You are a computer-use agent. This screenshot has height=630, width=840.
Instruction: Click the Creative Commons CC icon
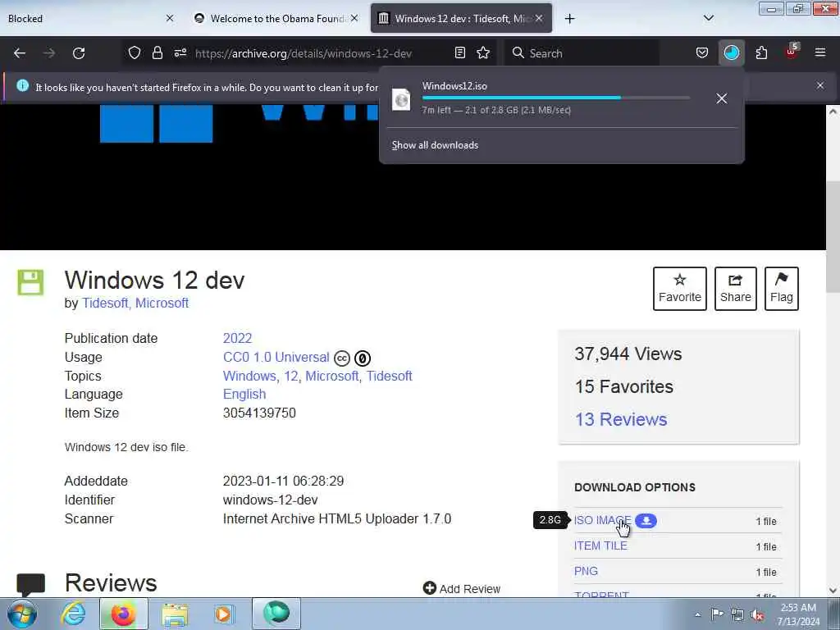342,358
